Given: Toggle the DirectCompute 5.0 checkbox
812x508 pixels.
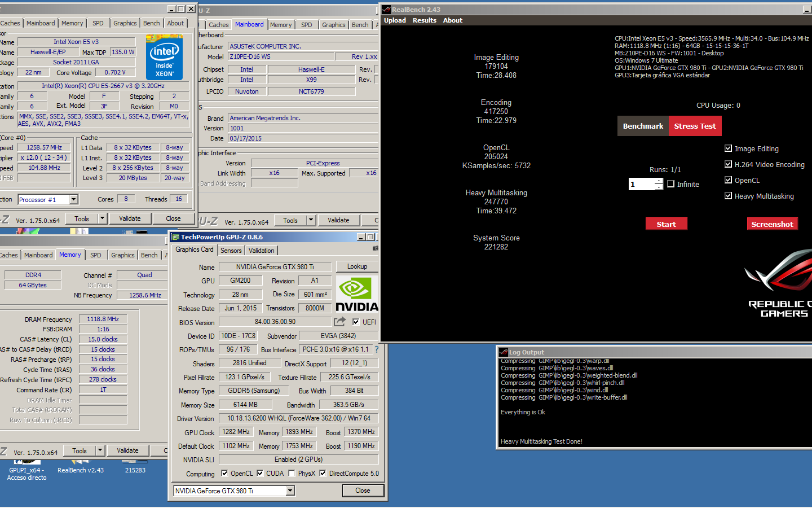Looking at the screenshot, I should (x=323, y=474).
